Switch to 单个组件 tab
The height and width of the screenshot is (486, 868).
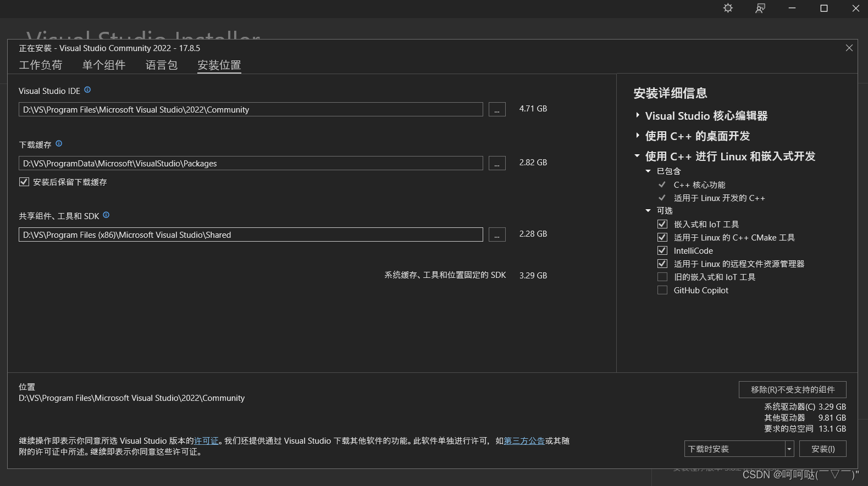point(104,65)
